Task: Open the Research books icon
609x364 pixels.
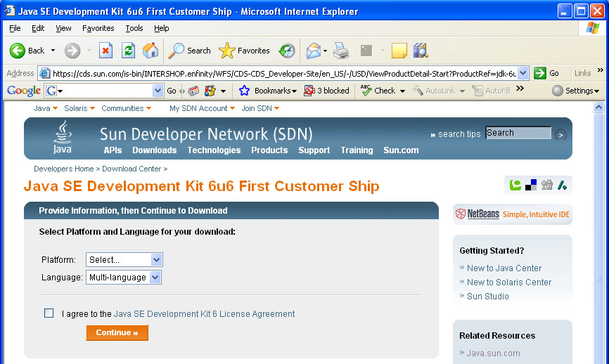Action: (x=421, y=51)
